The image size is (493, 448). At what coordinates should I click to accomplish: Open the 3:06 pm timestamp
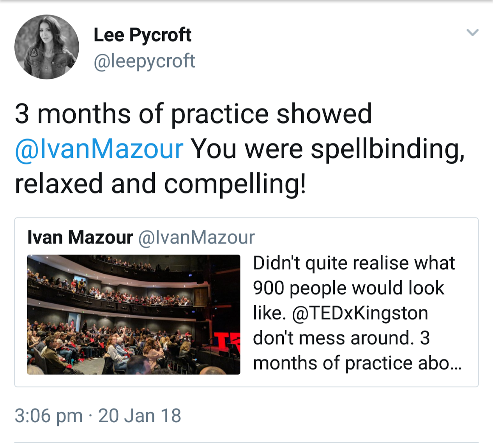[x=49, y=416]
